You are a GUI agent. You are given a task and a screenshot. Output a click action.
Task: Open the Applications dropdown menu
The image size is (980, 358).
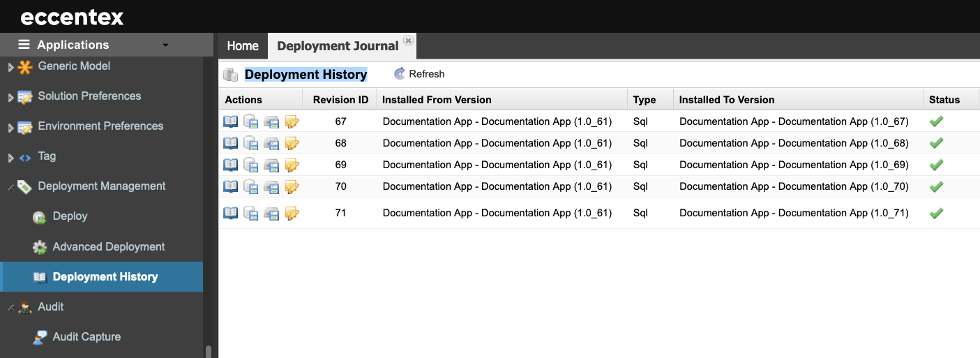(x=165, y=45)
